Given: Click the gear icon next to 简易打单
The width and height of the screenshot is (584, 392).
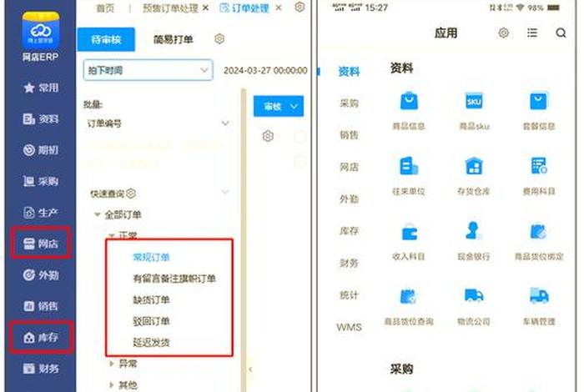Looking at the screenshot, I should click(x=219, y=38).
